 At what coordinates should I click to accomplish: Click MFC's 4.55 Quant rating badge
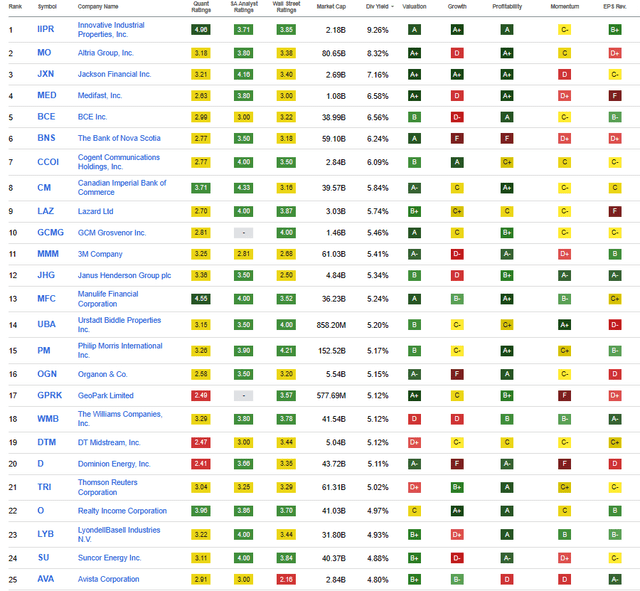201,299
